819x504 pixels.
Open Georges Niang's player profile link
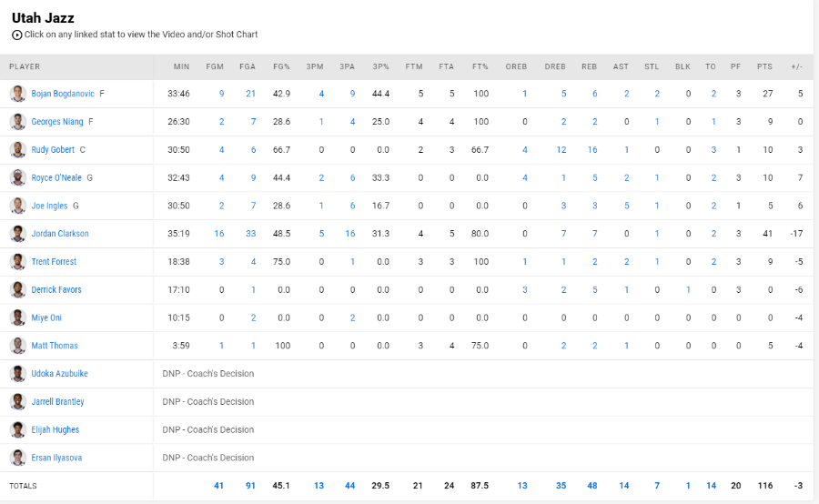pyautogui.click(x=57, y=122)
